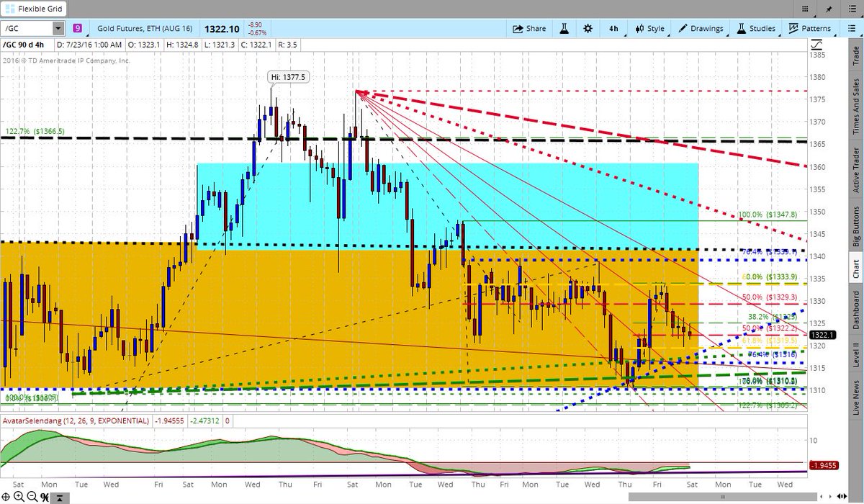Screen dimensions: 864x504
Task: Click the /GC symbol input field
Action: [27, 29]
